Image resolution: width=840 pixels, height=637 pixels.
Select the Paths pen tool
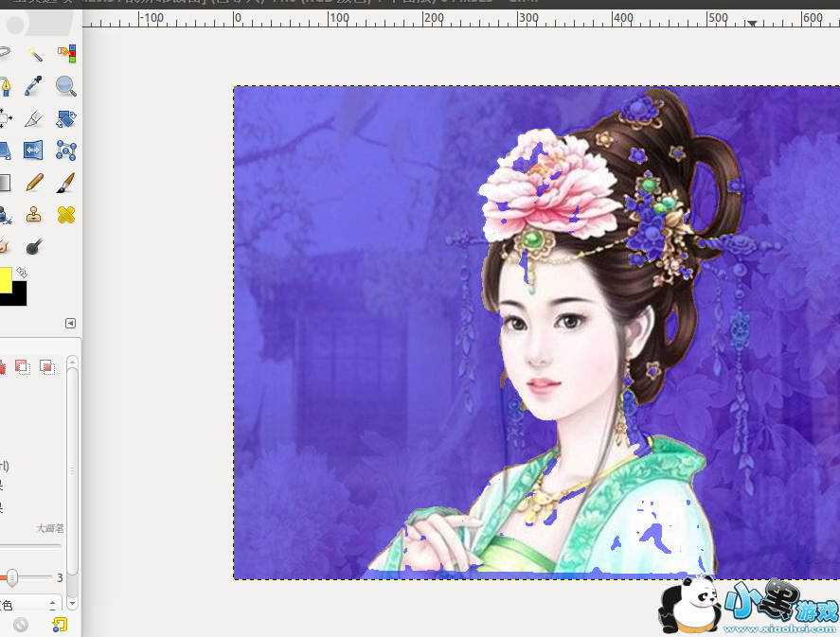click(5, 86)
